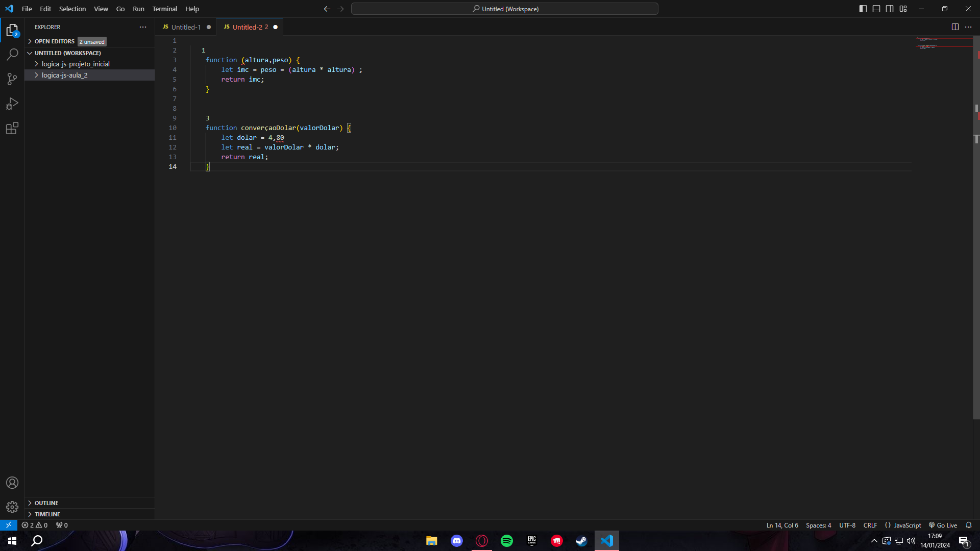Show hidden system tray icons

click(x=874, y=541)
